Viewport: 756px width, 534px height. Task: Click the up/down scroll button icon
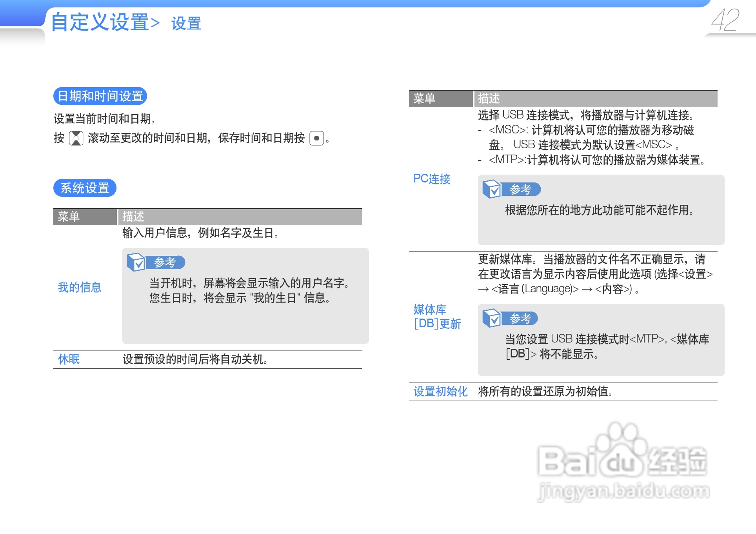76,138
